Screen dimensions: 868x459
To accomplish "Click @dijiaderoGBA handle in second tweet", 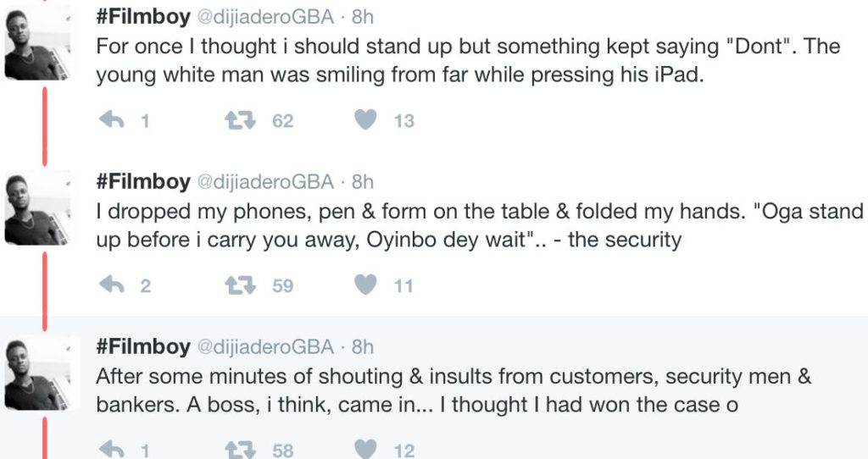I will click(x=267, y=182).
